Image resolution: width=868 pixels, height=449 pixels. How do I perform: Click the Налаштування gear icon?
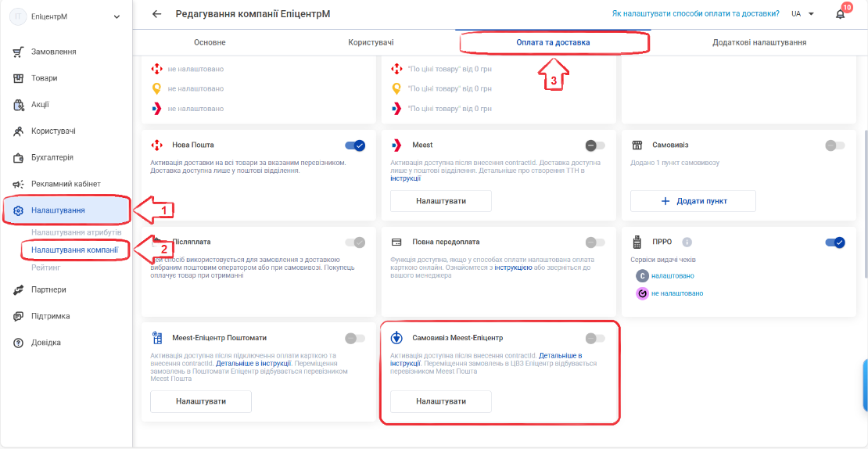pos(18,210)
